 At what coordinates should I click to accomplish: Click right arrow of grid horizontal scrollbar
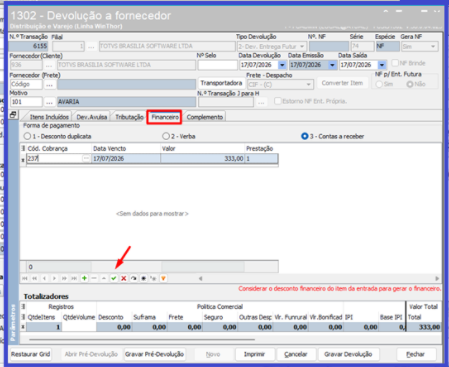(x=437, y=278)
